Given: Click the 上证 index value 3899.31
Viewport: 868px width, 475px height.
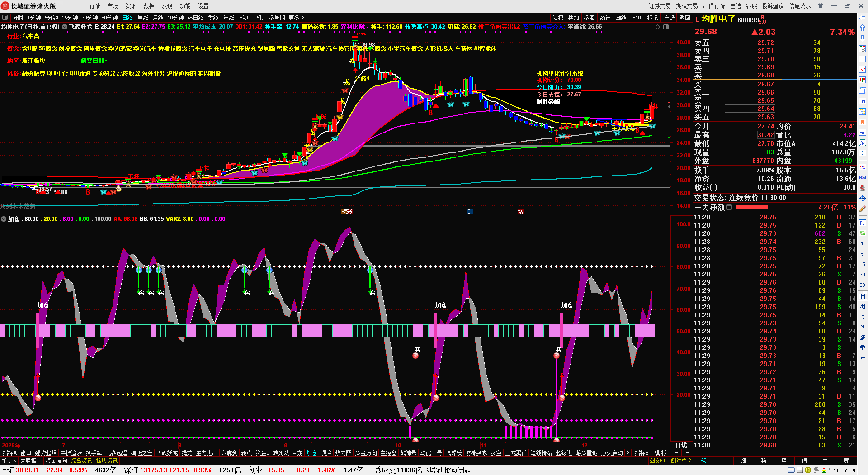Looking at the screenshot, I should point(27,470).
